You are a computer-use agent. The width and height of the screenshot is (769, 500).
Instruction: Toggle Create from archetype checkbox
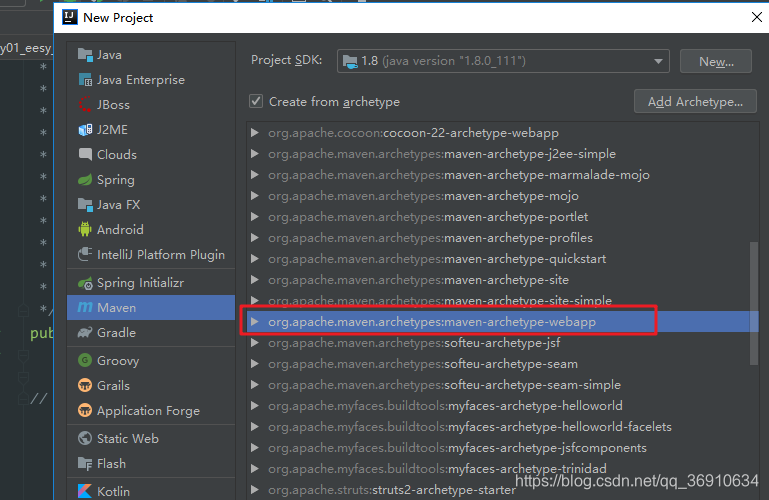pos(256,101)
